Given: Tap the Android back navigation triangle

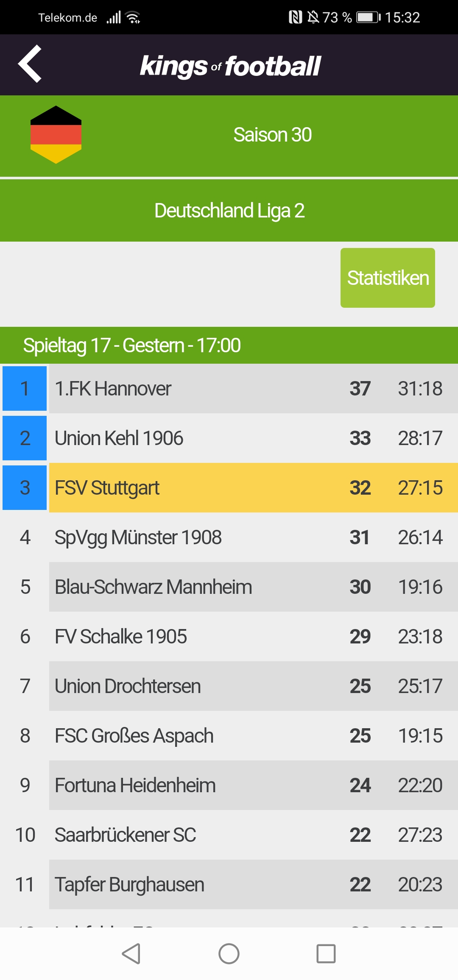Looking at the screenshot, I should point(131,954).
